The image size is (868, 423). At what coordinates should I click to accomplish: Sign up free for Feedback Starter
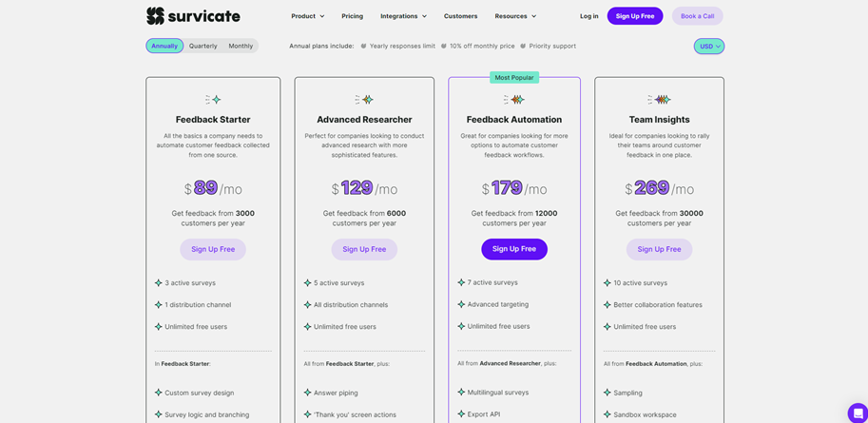(x=213, y=249)
